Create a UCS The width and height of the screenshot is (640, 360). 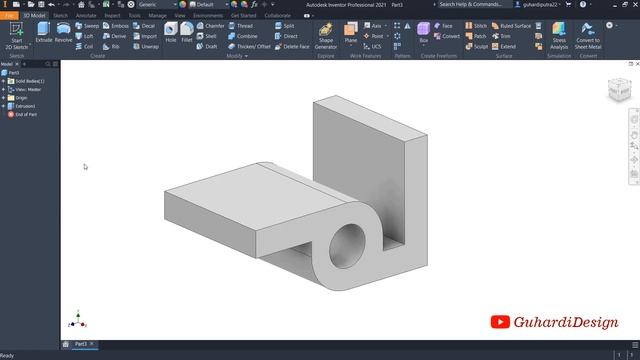pos(372,47)
